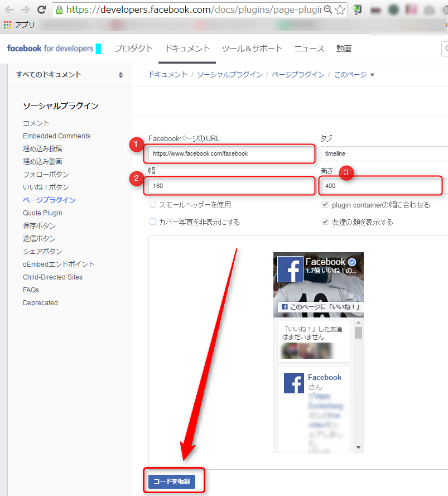
Task: Open Embedded Comments in the sidebar
Action: (57, 136)
